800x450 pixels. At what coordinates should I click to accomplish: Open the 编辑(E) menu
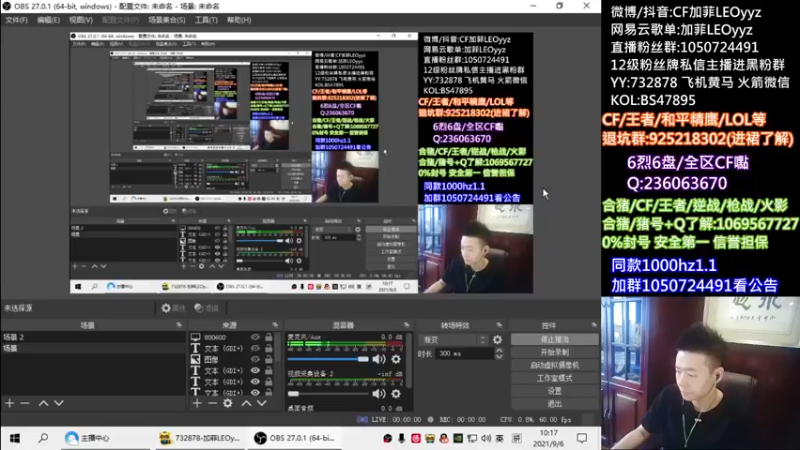(x=48, y=20)
